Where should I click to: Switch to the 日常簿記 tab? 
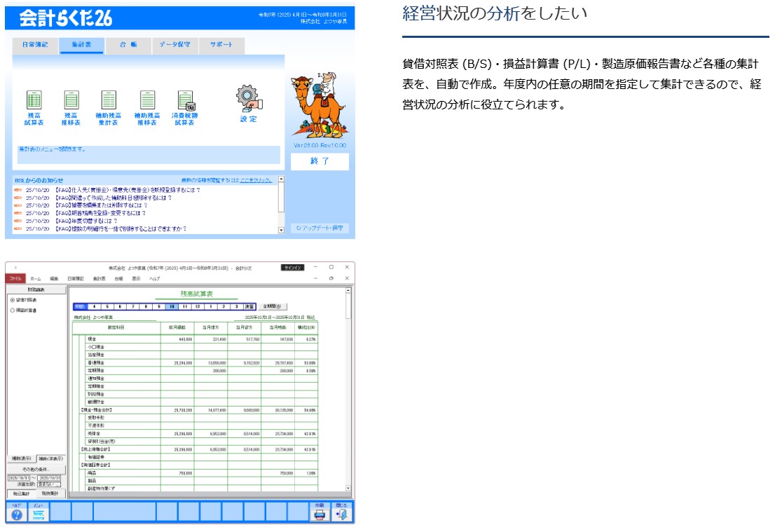click(34, 45)
